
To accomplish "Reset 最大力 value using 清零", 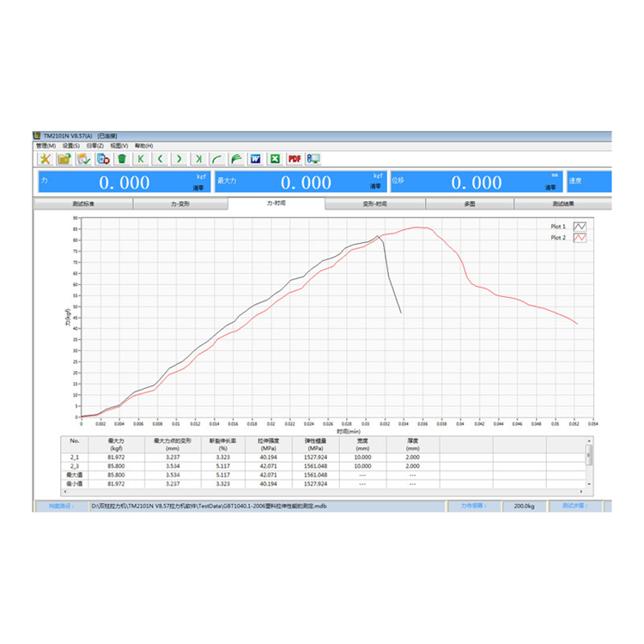I will point(375,186).
